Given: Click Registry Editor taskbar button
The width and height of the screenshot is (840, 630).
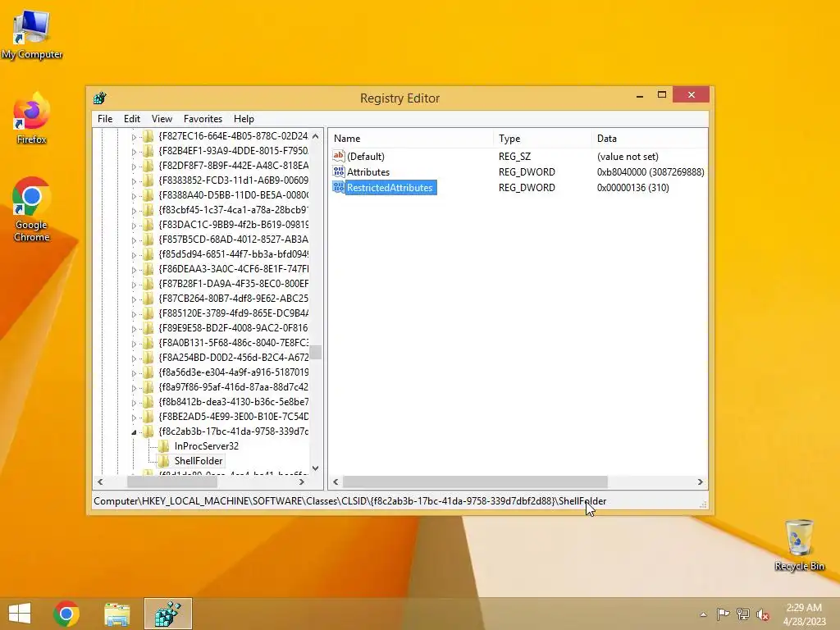Looking at the screenshot, I should tap(167, 614).
